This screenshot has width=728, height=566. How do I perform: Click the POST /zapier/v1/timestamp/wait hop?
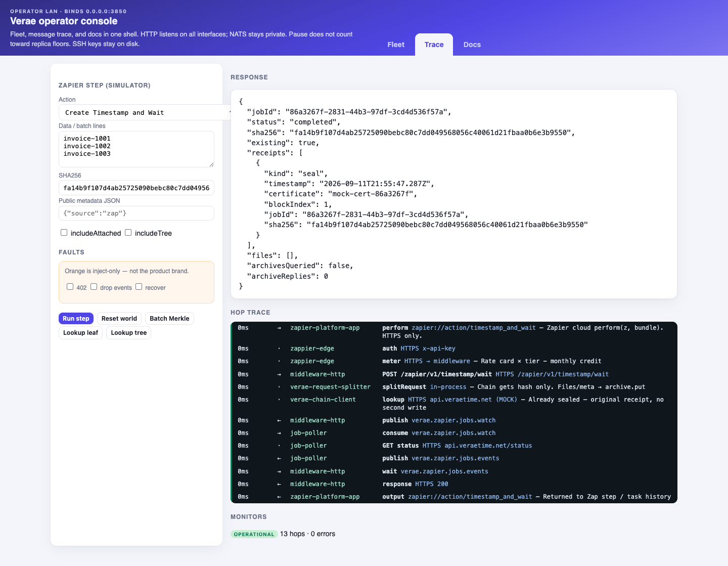point(454,374)
